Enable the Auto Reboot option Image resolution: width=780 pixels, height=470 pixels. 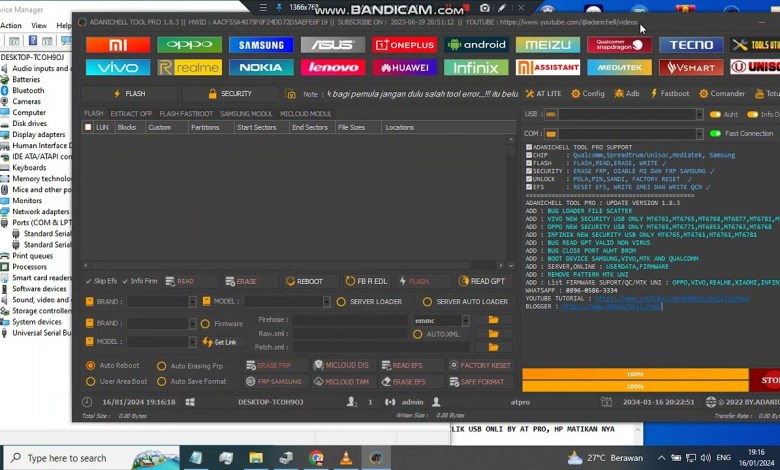90,366
